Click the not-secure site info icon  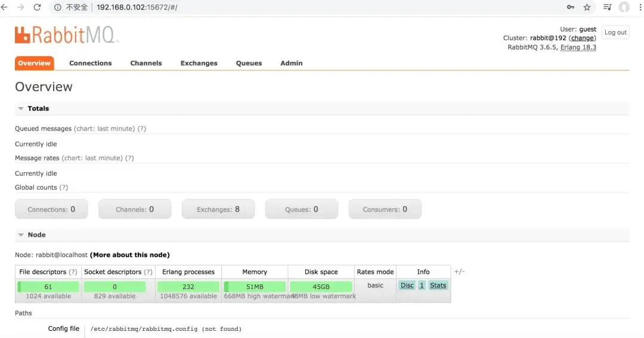tap(57, 7)
